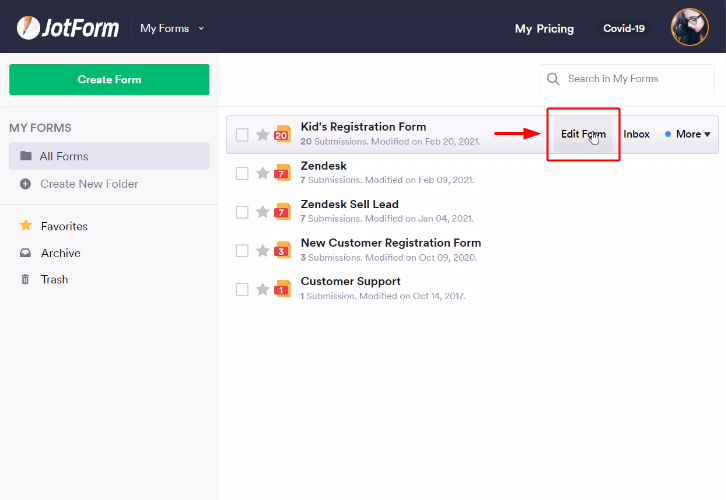Image resolution: width=726 pixels, height=500 pixels.
Task: Click the Kid's Registration Form 20 submissions icon
Action: tap(282, 134)
